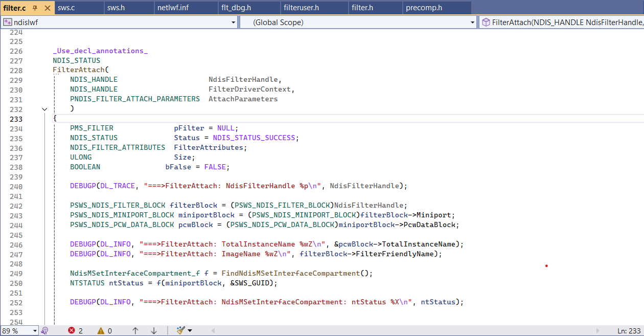The width and height of the screenshot is (644, 336).
Task: Open the zoom level 89 % dropdown
Action: [35, 331]
